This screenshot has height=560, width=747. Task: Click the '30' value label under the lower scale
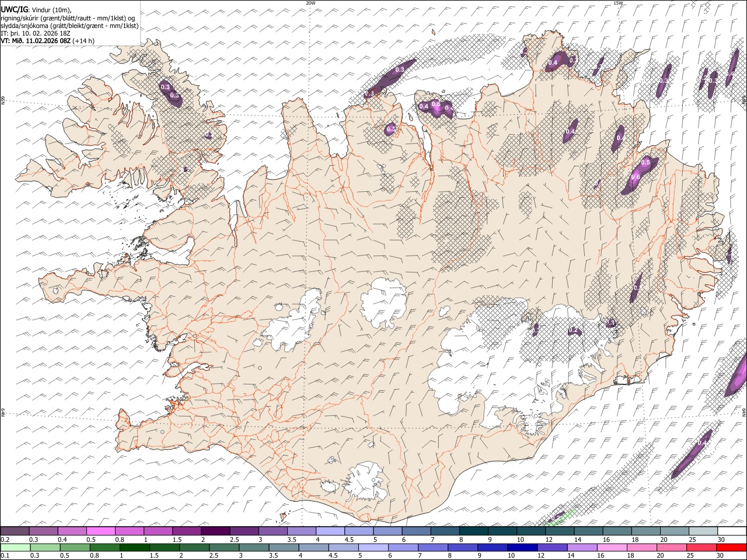721,555
